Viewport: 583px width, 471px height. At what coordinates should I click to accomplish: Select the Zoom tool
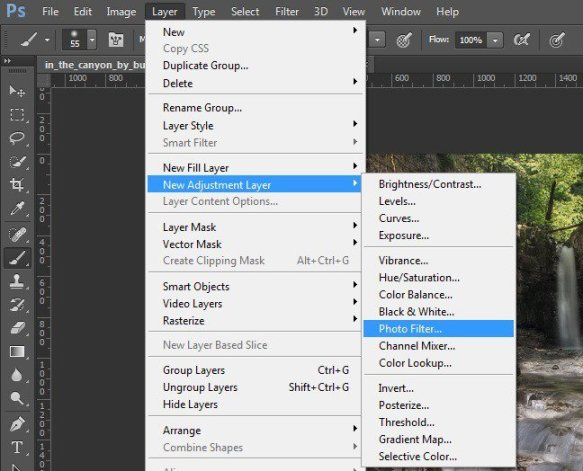pyautogui.click(x=17, y=398)
